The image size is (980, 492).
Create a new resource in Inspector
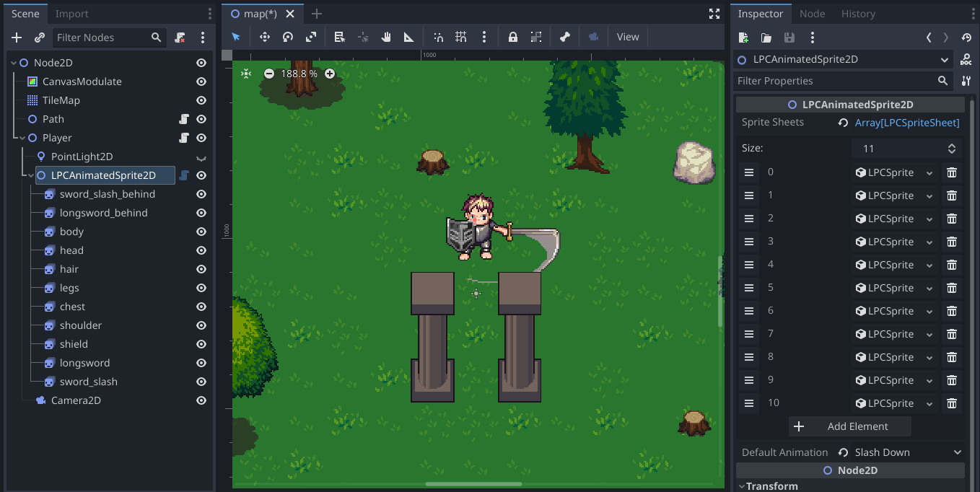click(x=744, y=38)
